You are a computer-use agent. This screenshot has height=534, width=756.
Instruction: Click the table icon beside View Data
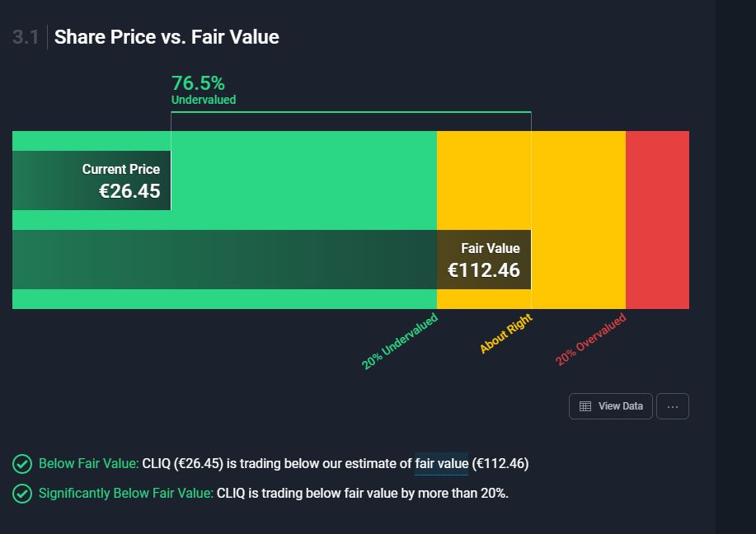(585, 406)
